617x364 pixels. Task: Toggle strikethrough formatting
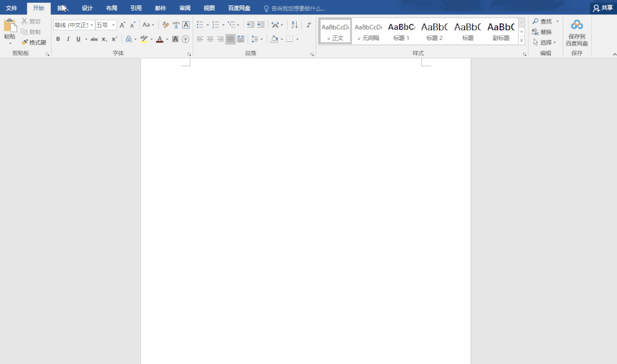(x=94, y=39)
